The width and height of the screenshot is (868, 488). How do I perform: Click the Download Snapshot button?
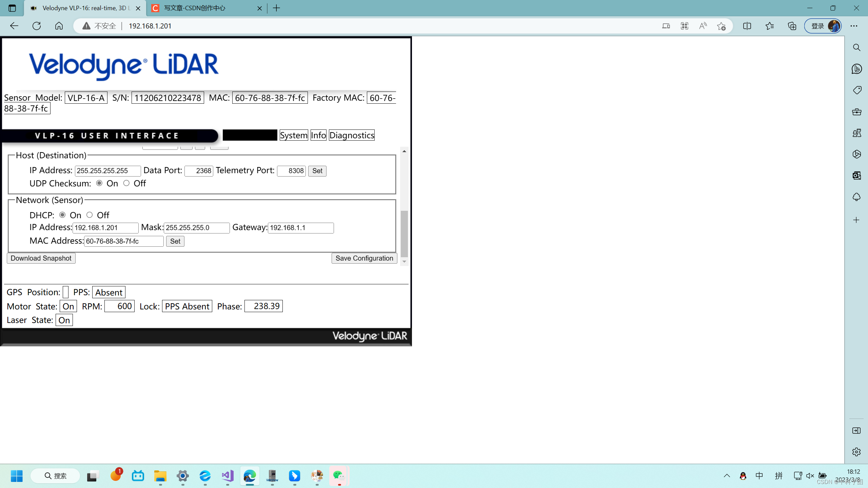[41, 258]
